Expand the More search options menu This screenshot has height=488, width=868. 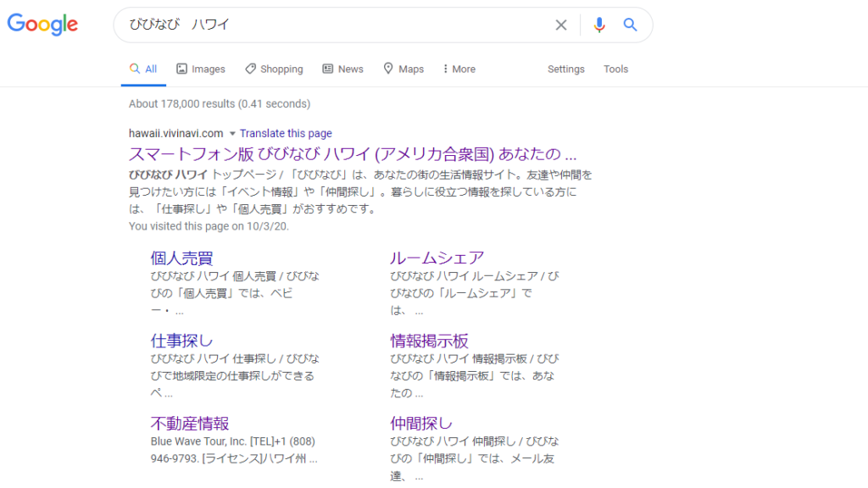coord(459,69)
